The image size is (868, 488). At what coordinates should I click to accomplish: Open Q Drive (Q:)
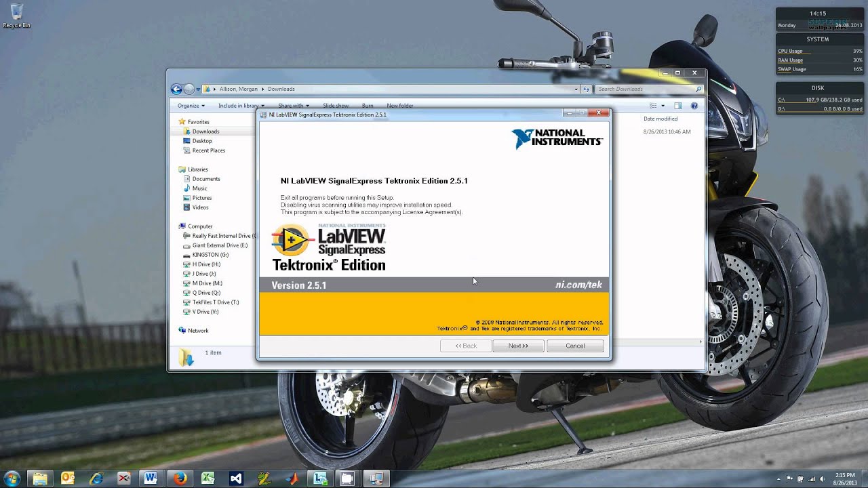201,293
